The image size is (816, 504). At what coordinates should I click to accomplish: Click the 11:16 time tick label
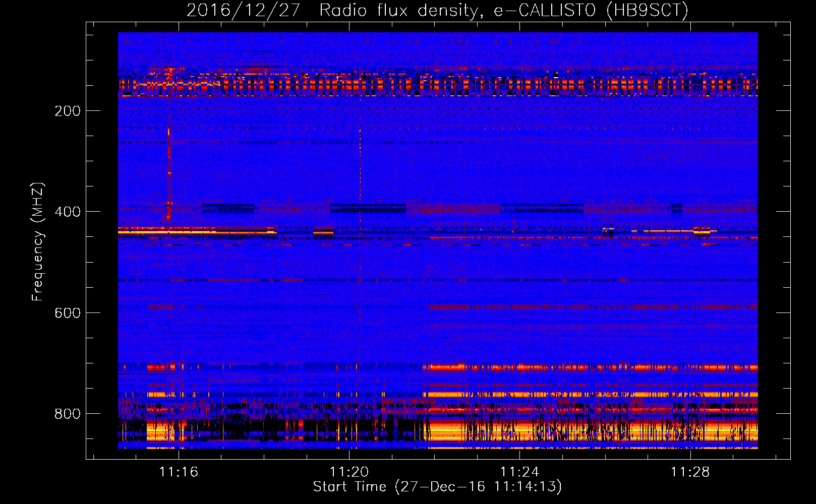point(179,472)
